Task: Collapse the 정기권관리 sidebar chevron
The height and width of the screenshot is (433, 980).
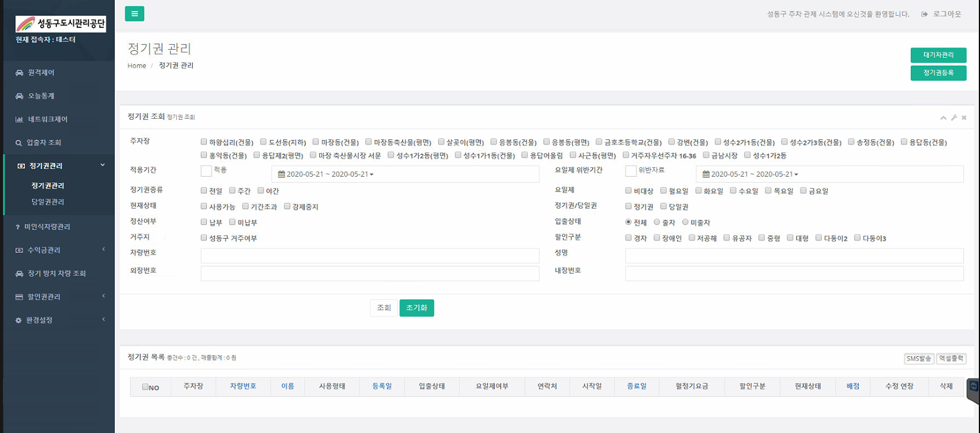Action: pyautogui.click(x=103, y=165)
